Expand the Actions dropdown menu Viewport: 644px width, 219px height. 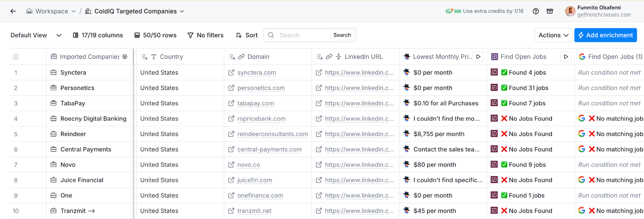point(553,35)
